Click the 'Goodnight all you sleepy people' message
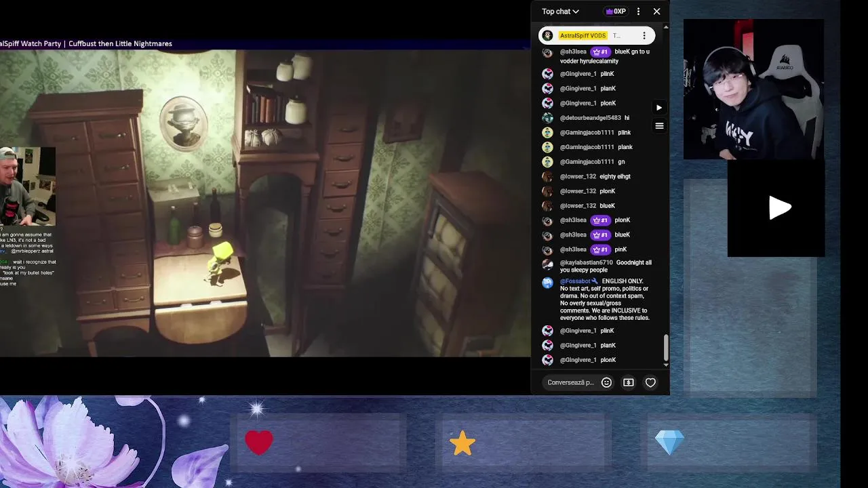 coord(606,266)
